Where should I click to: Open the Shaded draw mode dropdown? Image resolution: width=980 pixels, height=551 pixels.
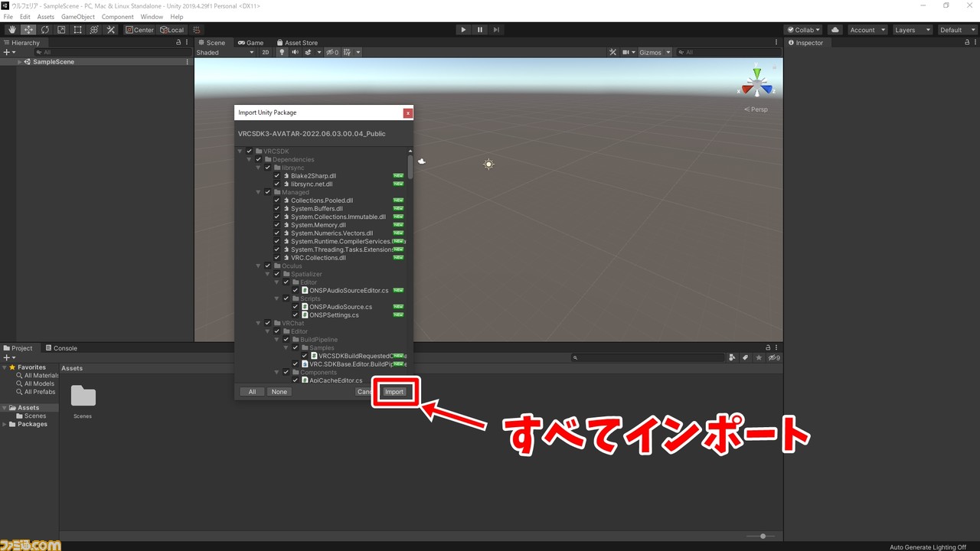pos(225,52)
